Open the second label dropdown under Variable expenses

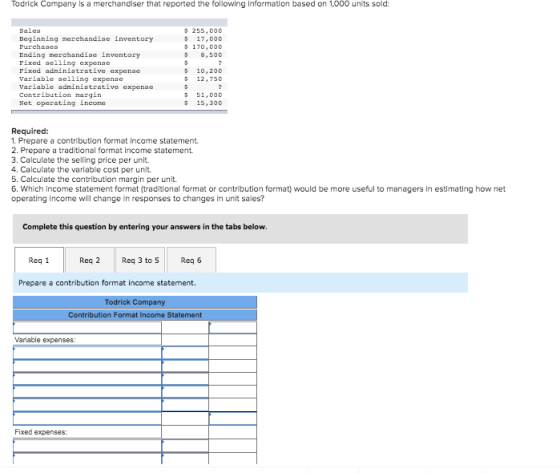[x=87, y=366]
